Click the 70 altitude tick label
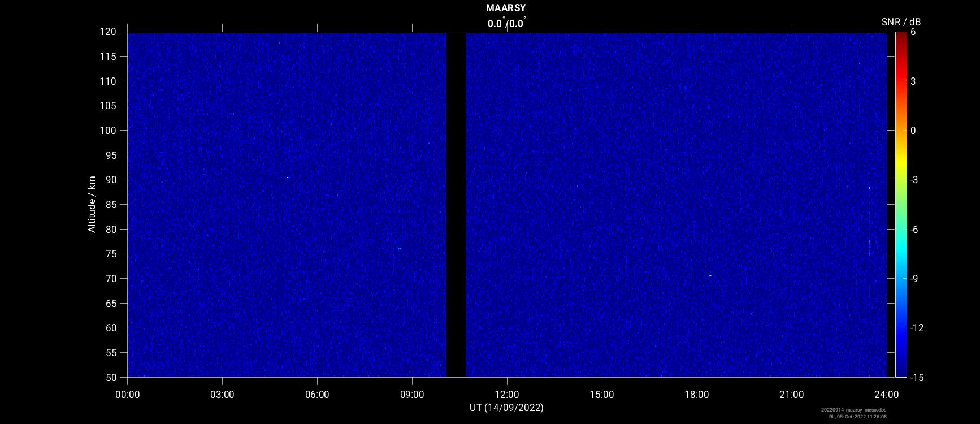The width and height of the screenshot is (980, 424). click(x=111, y=279)
